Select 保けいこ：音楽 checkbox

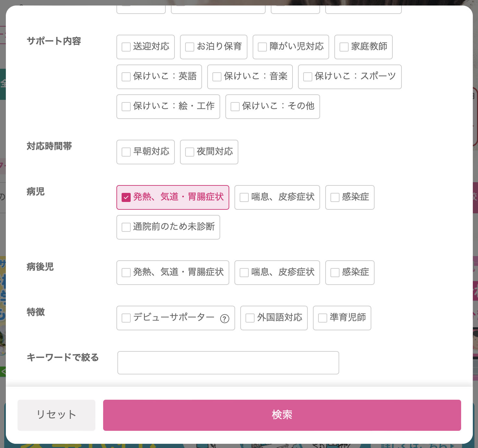217,77
